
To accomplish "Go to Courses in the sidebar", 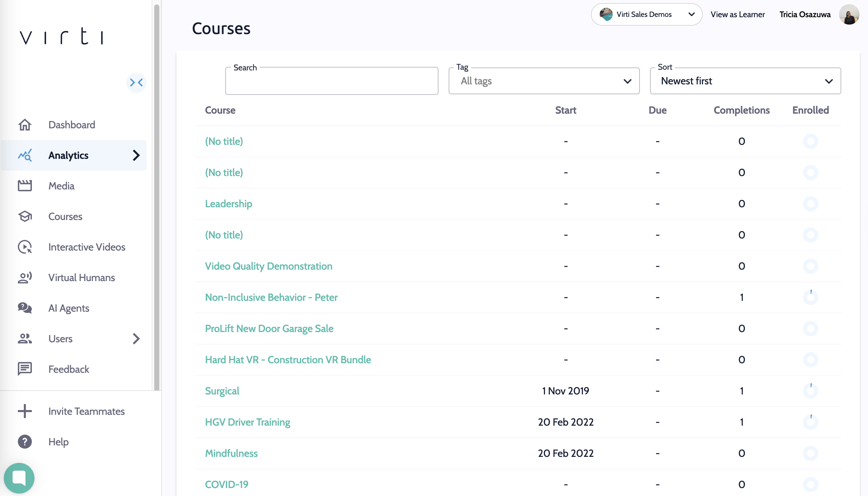I will click(65, 216).
